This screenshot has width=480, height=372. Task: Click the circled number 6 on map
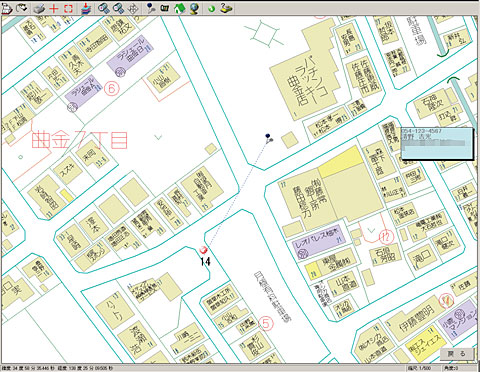112,89
